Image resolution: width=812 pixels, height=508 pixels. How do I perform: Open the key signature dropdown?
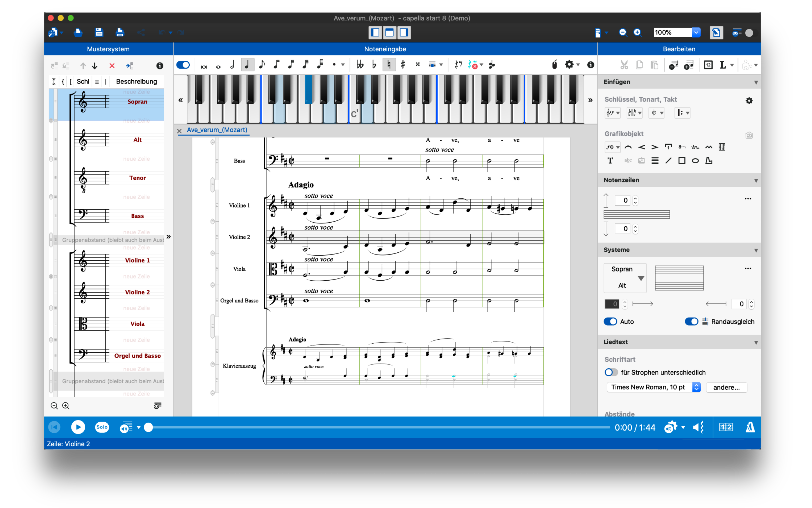(x=634, y=113)
